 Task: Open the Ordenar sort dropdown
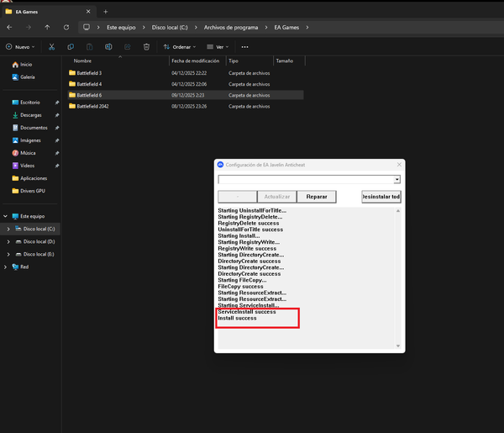[181, 47]
